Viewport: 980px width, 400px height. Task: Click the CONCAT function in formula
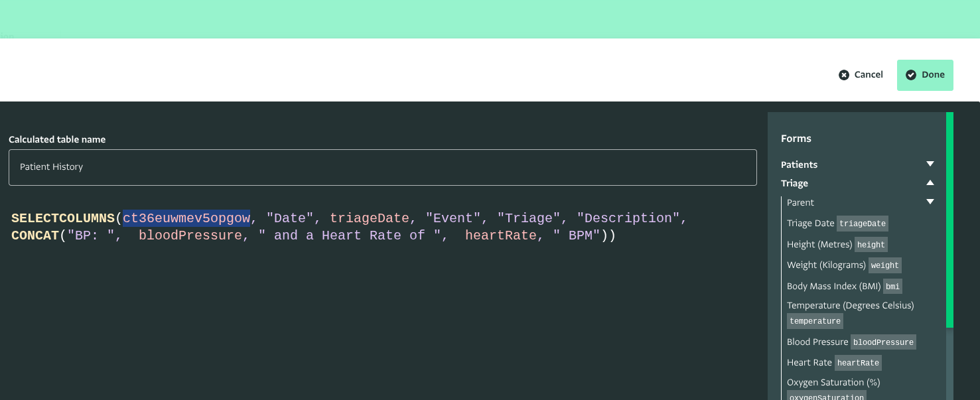click(x=35, y=235)
